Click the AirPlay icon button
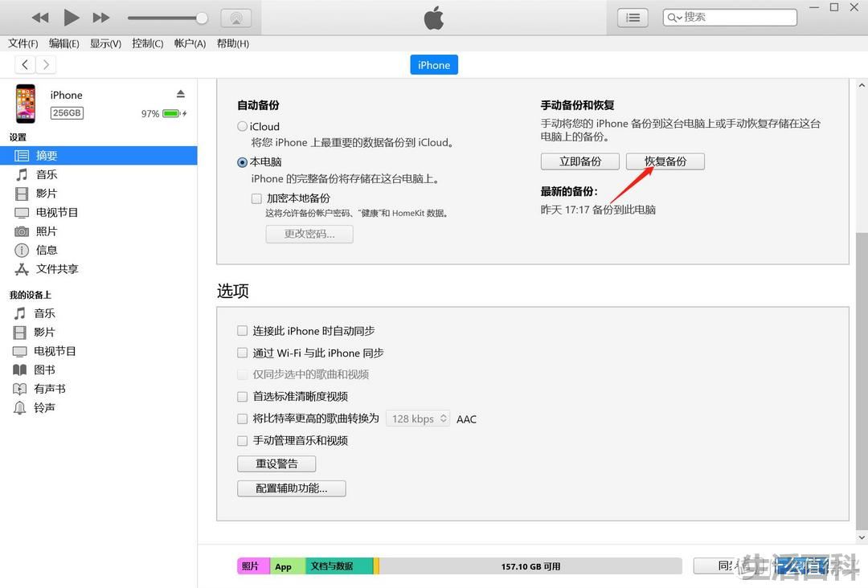Viewport: 868px width, 588px height. point(236,18)
